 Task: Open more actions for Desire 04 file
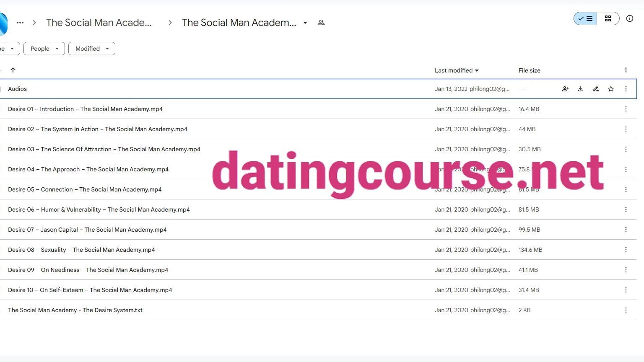click(626, 169)
